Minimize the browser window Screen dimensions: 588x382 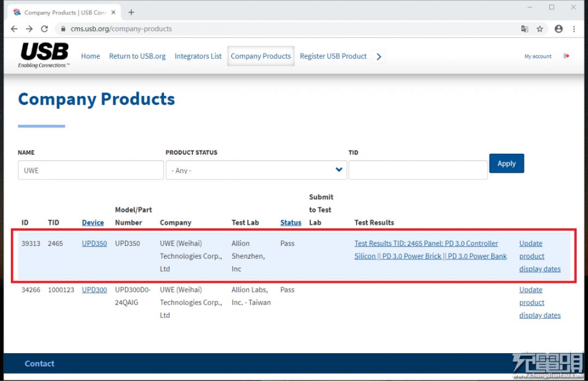(530, 7)
